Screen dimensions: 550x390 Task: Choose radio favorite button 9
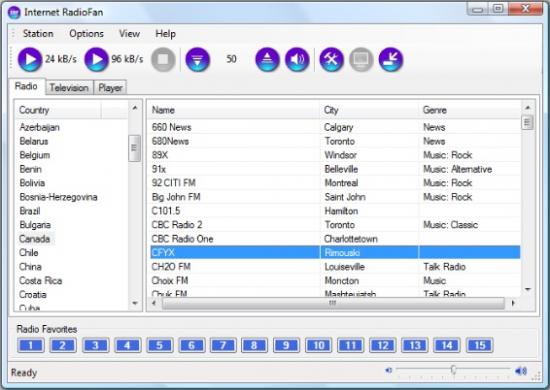[x=286, y=345]
